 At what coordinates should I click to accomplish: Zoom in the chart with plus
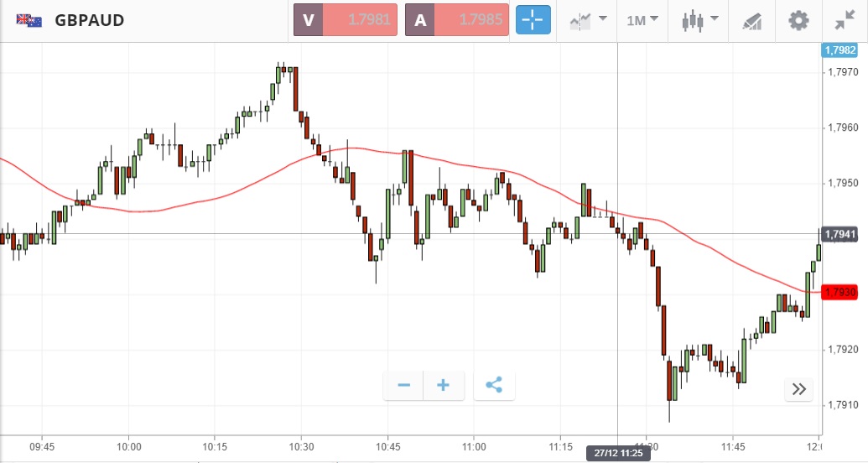tap(444, 386)
